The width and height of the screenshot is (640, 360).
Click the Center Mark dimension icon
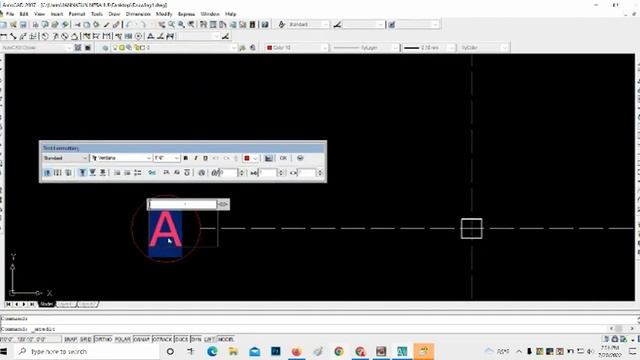138,36
